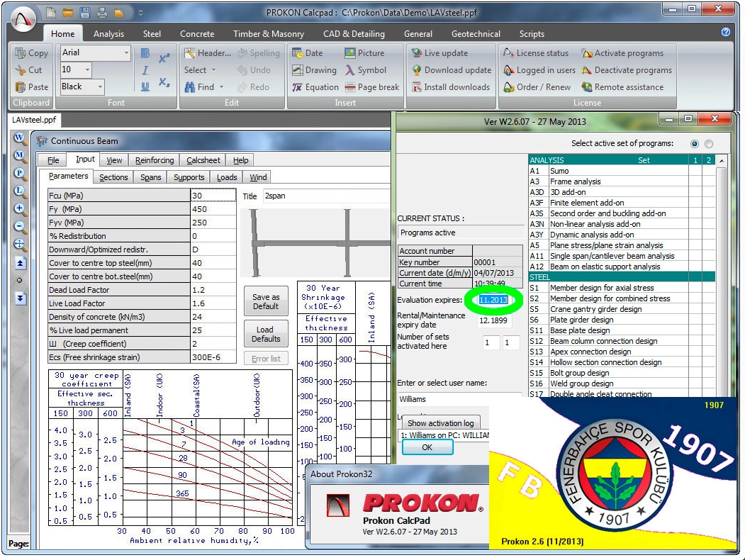Open the Black font color dropdown
Viewport: 745px width, 560px height.
coord(100,86)
